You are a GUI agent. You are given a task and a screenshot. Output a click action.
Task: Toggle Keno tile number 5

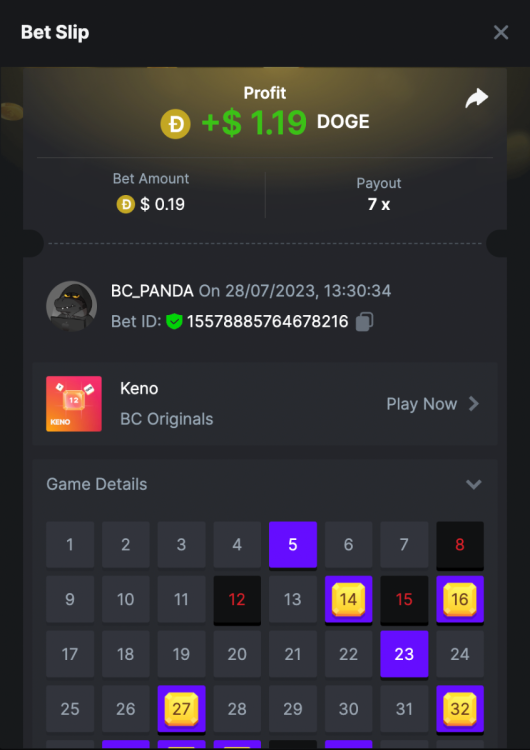pyautogui.click(x=293, y=545)
